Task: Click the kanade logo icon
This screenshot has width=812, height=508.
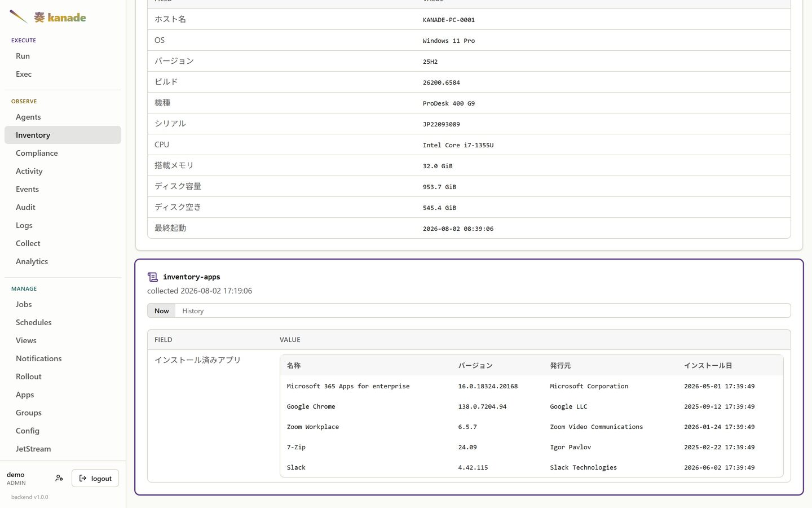Action: [x=18, y=17]
